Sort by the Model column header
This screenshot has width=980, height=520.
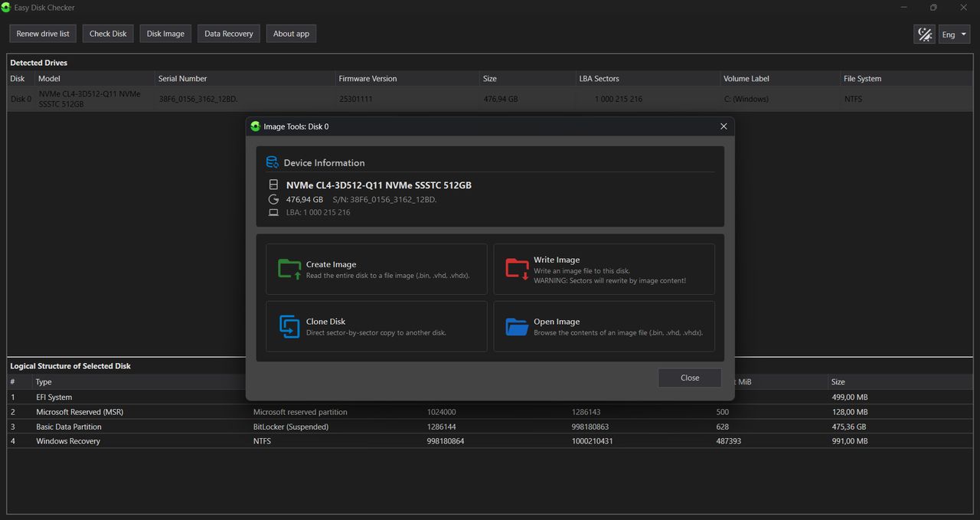point(49,79)
